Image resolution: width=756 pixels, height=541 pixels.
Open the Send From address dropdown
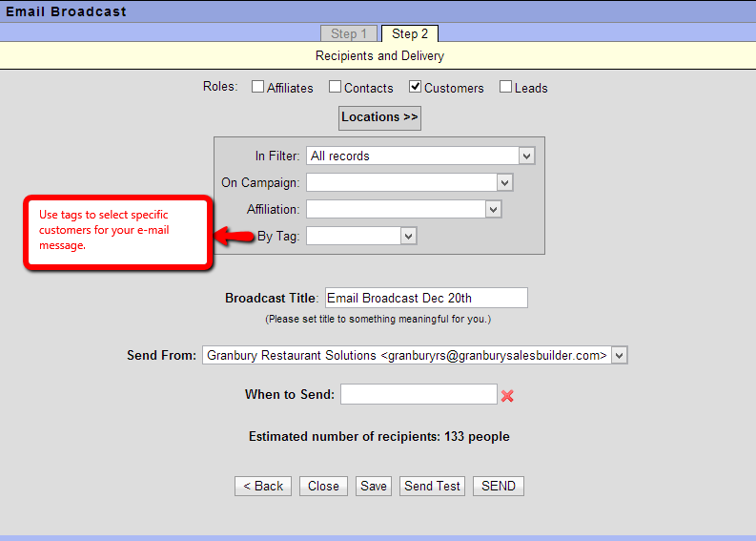pos(415,355)
